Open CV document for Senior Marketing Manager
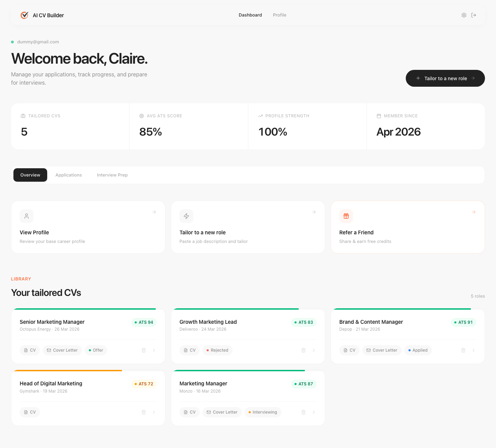The width and height of the screenshot is (496, 448). [30, 350]
